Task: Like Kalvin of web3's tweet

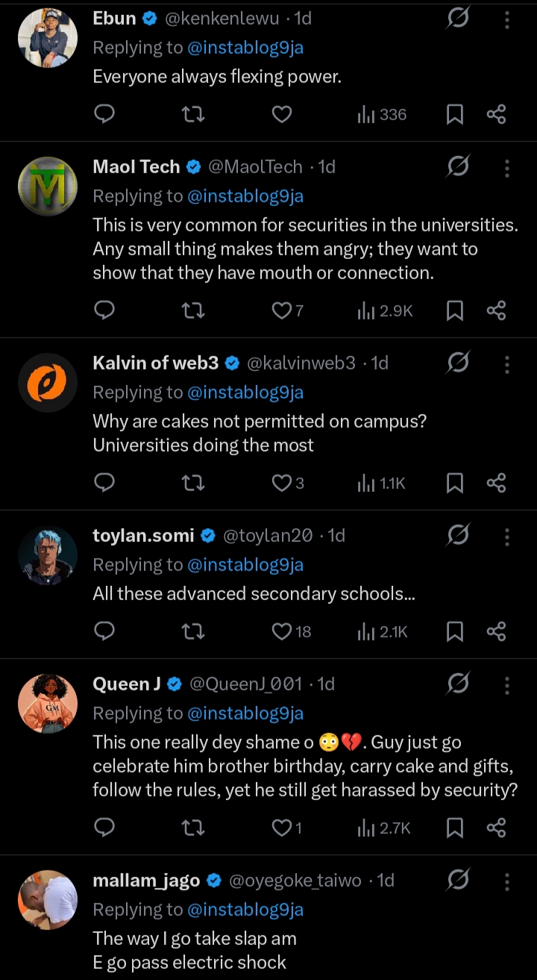Action: pos(281,483)
